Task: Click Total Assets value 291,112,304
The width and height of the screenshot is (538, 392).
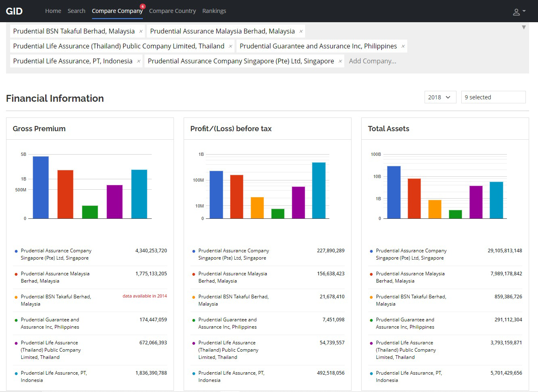Action: click(x=508, y=320)
